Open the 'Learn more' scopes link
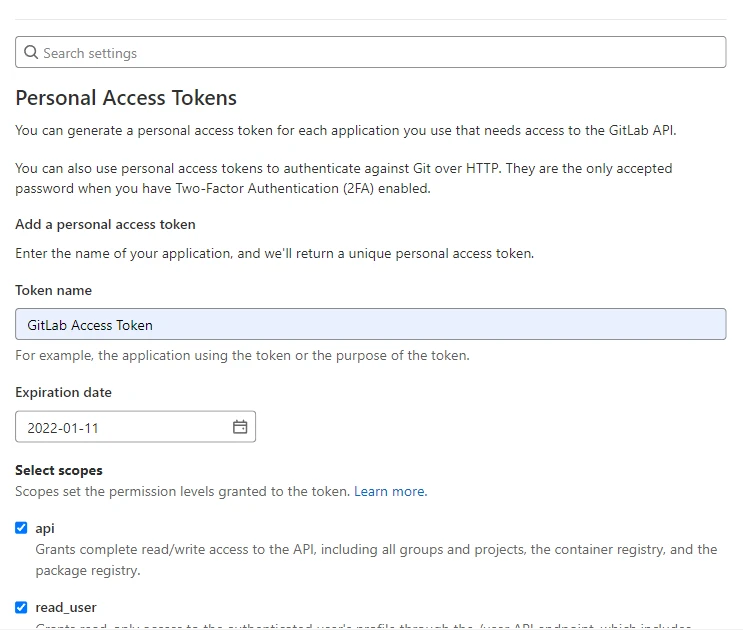The image size is (743, 630). click(390, 491)
